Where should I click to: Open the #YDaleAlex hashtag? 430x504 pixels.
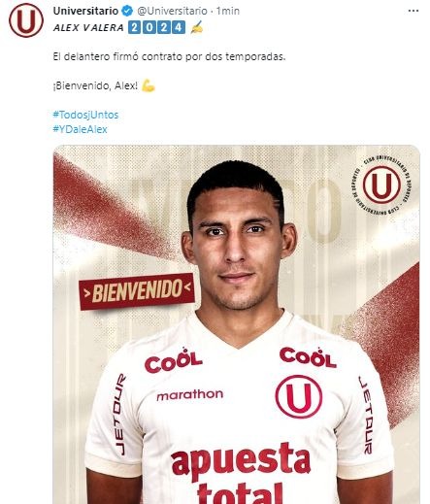tap(80, 129)
